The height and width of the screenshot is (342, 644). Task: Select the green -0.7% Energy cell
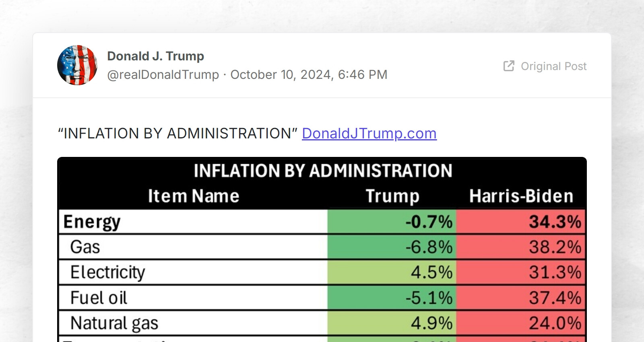click(x=392, y=221)
